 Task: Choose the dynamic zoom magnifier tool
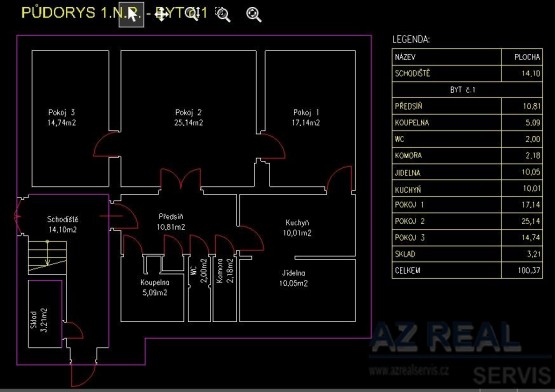click(193, 14)
